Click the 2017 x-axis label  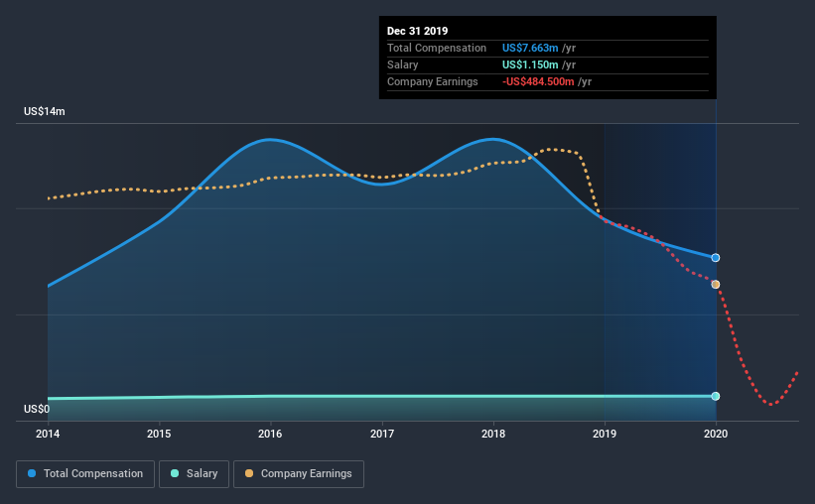coord(382,434)
